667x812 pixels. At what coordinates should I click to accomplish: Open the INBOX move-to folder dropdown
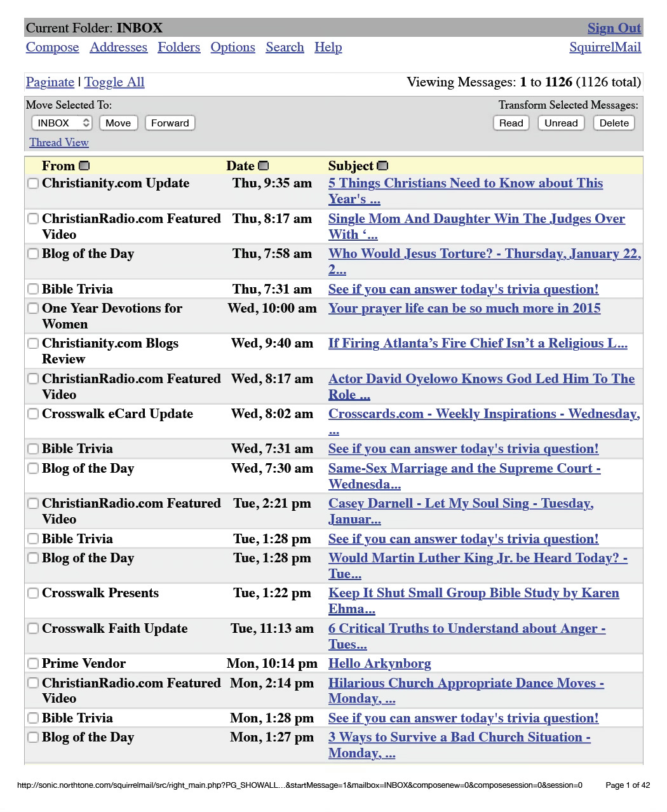click(x=62, y=123)
